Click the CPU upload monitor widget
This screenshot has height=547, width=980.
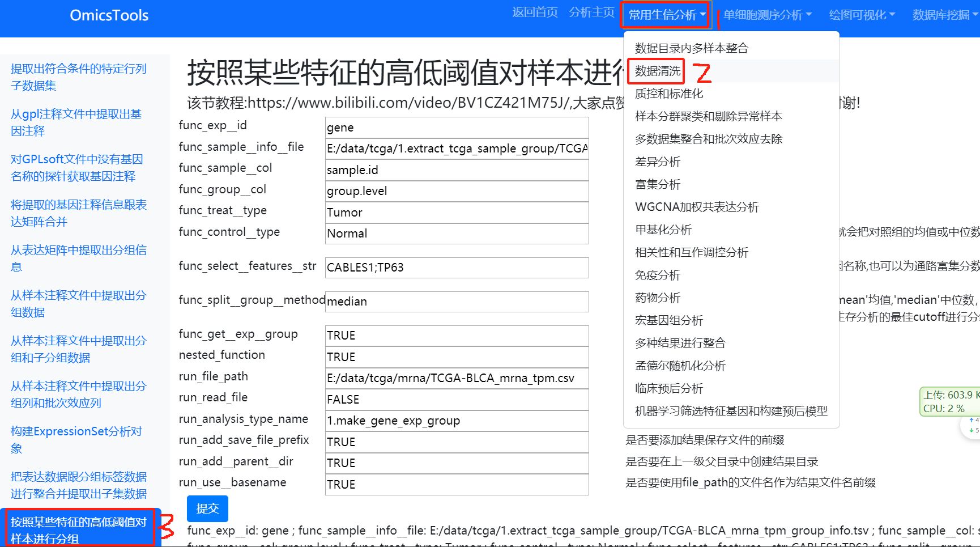coord(950,402)
